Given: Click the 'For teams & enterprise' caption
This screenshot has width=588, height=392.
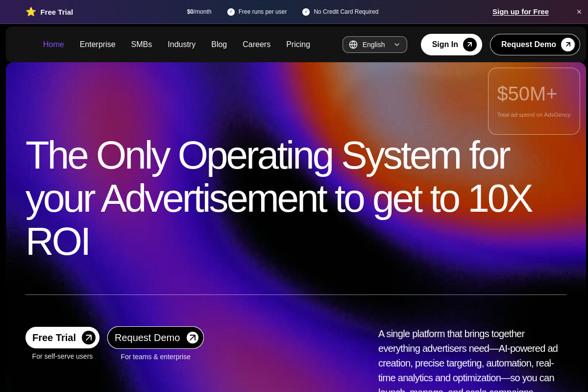Looking at the screenshot, I should pyautogui.click(x=155, y=357).
